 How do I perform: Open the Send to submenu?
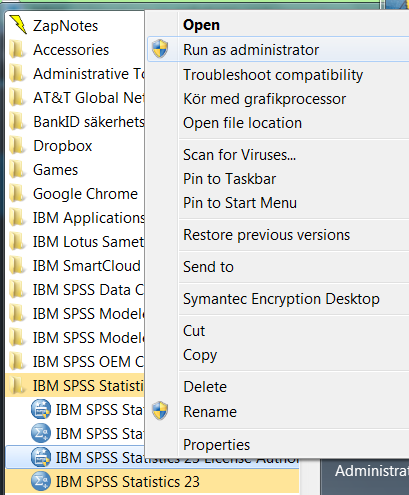(x=208, y=267)
